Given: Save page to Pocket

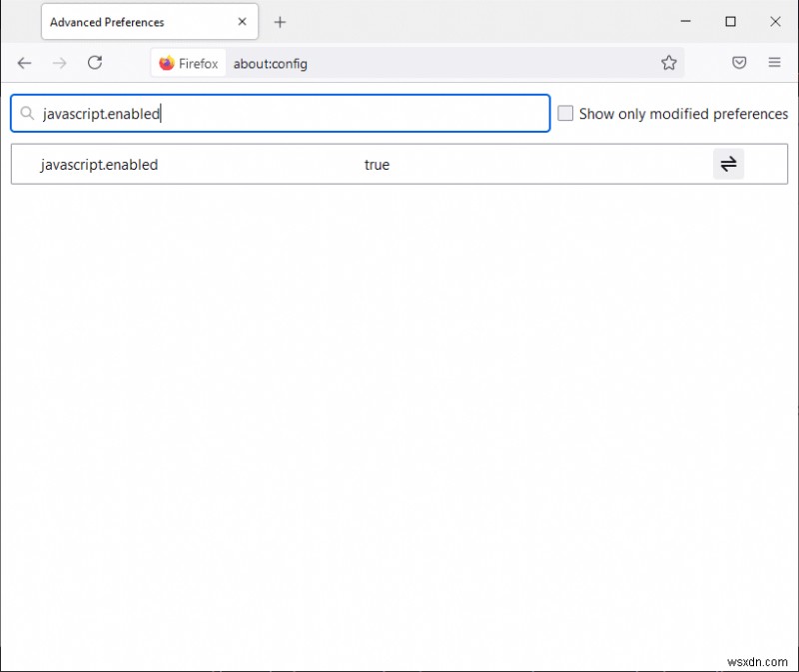Looking at the screenshot, I should tap(739, 63).
